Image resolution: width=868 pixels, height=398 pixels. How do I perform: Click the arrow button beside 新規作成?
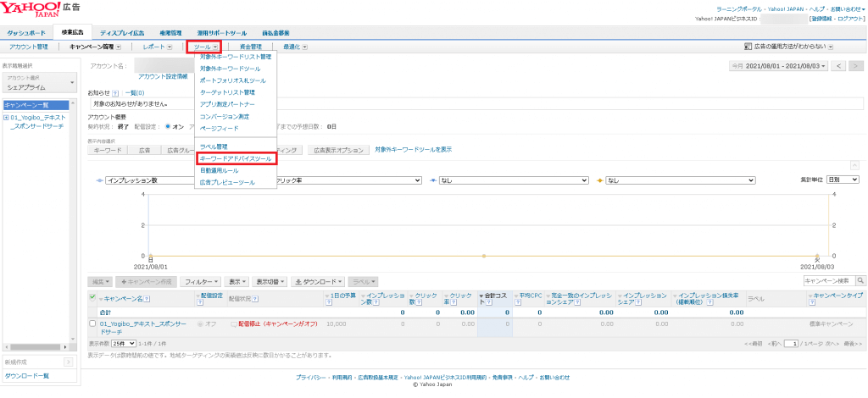[x=69, y=362]
